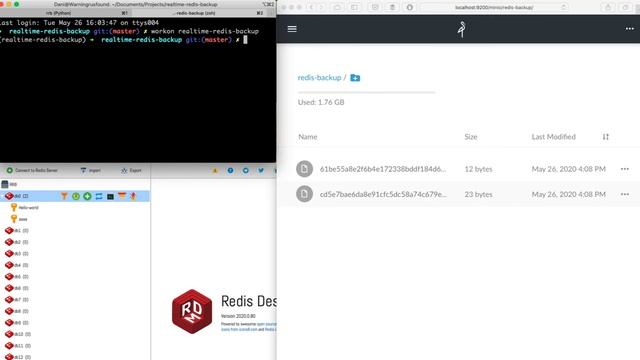Open the filter icon on db0 row
The width and height of the screenshot is (640, 360).
pos(64,196)
